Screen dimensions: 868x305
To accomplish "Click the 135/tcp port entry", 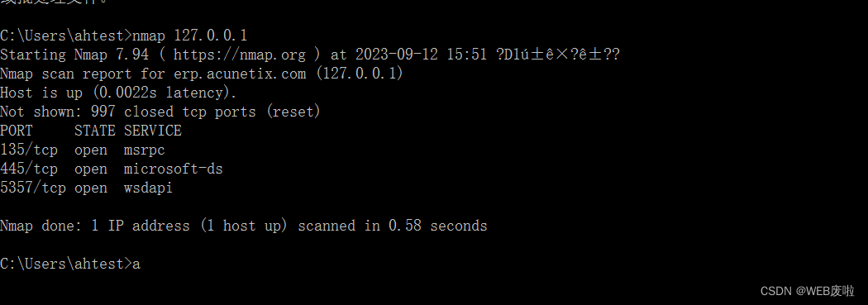I will coord(29,150).
